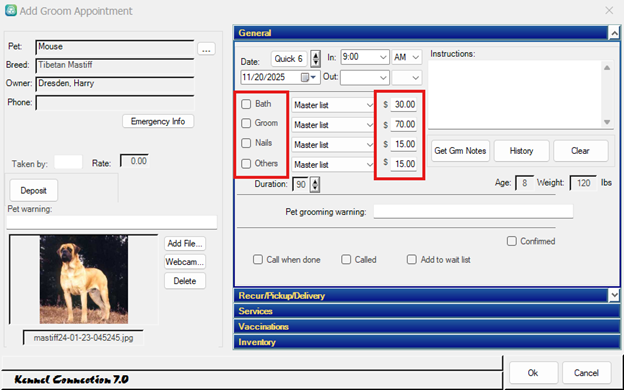Click the Add File... button

pos(185,244)
